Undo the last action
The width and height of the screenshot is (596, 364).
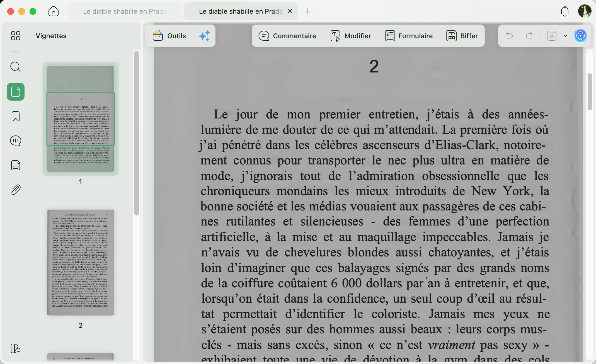point(509,36)
